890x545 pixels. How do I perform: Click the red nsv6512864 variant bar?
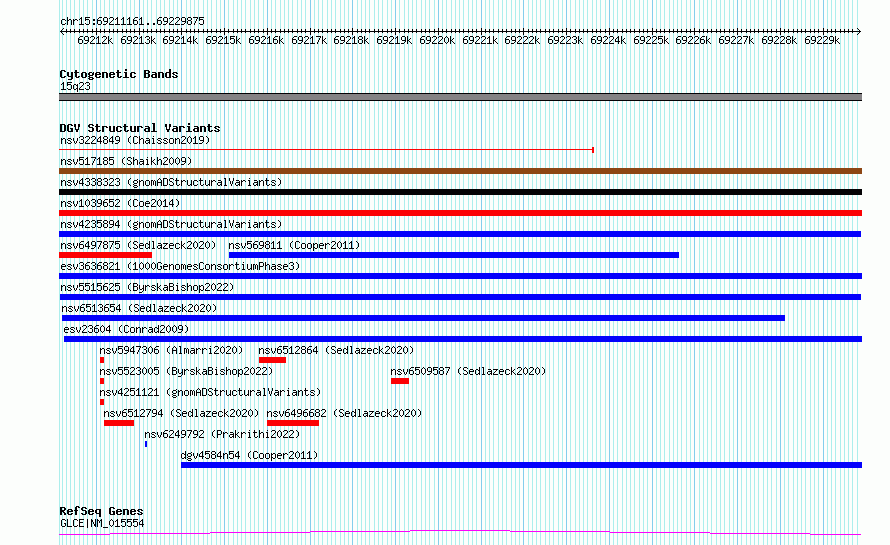click(x=272, y=360)
